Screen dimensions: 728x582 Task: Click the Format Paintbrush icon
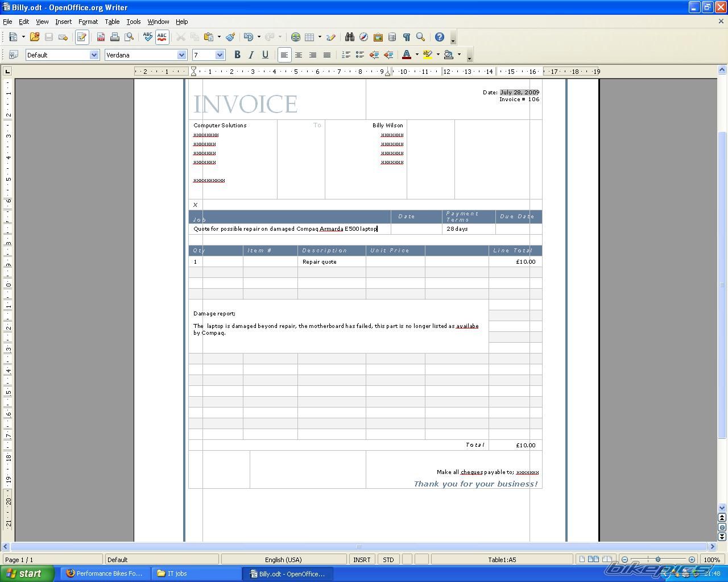point(230,37)
